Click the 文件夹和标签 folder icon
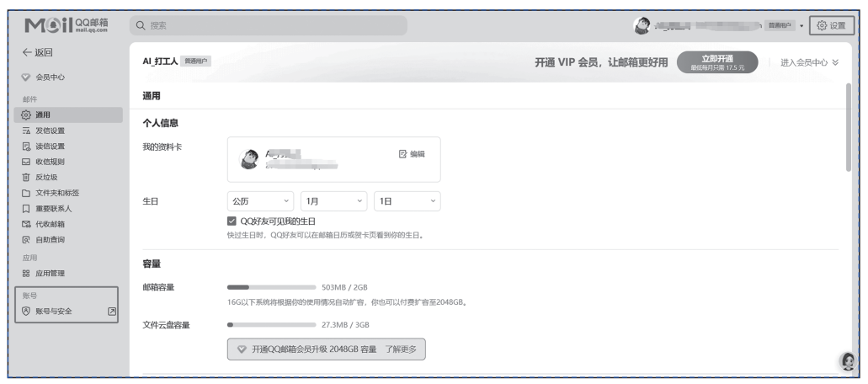This screenshot has height=384, width=868. (x=25, y=193)
